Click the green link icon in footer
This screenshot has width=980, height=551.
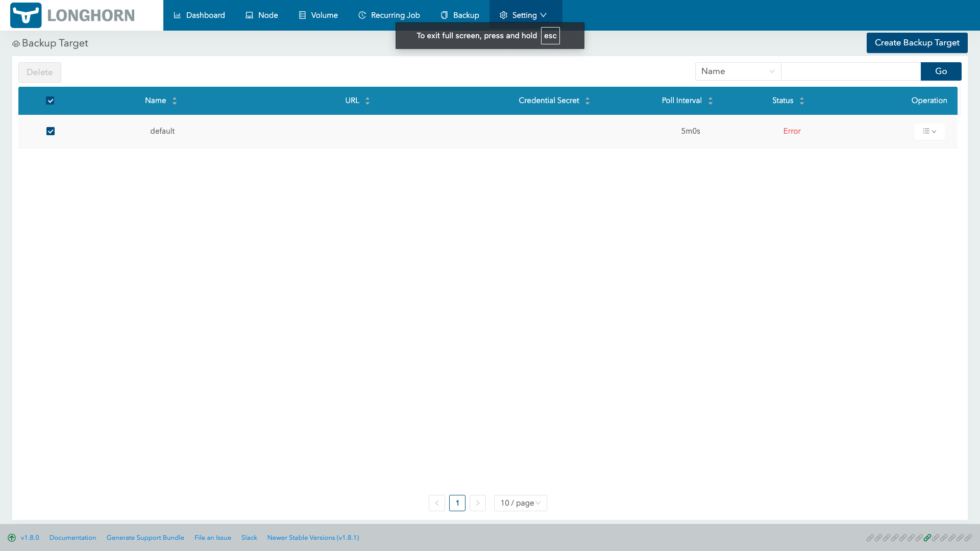point(927,538)
